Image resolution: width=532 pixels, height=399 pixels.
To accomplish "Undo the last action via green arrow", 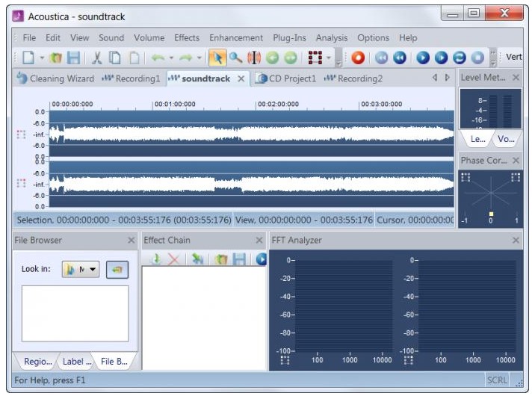I will tap(158, 58).
